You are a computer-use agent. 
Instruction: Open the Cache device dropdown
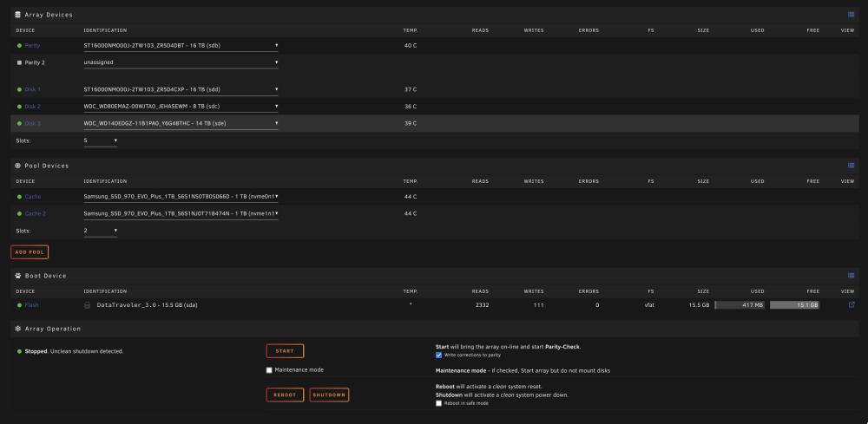[181, 197]
